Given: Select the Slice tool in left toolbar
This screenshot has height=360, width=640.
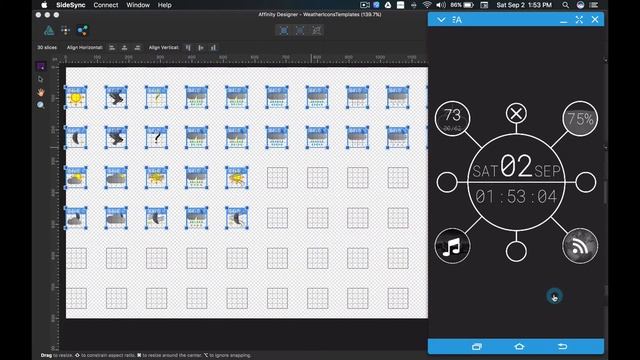Looking at the screenshot, I should point(40,66).
